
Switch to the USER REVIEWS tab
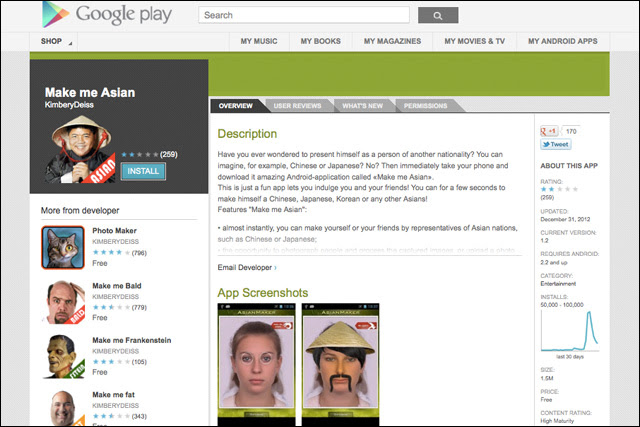point(297,106)
